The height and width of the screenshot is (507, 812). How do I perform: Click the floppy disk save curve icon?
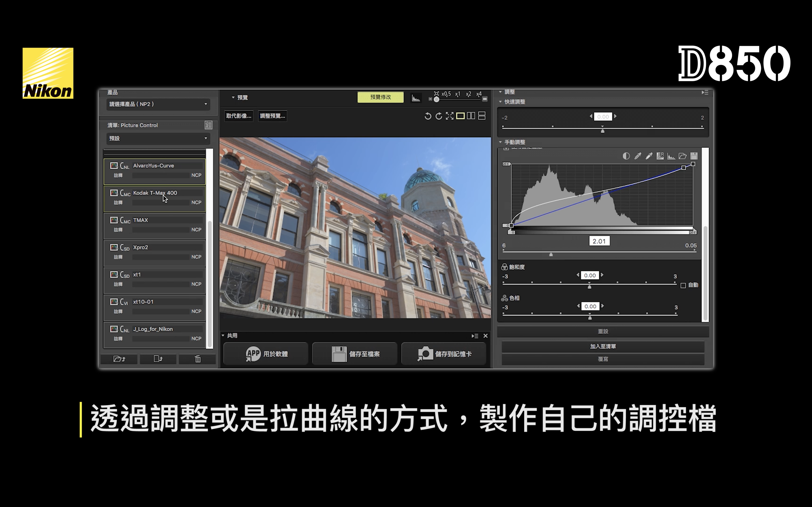pos(694,156)
